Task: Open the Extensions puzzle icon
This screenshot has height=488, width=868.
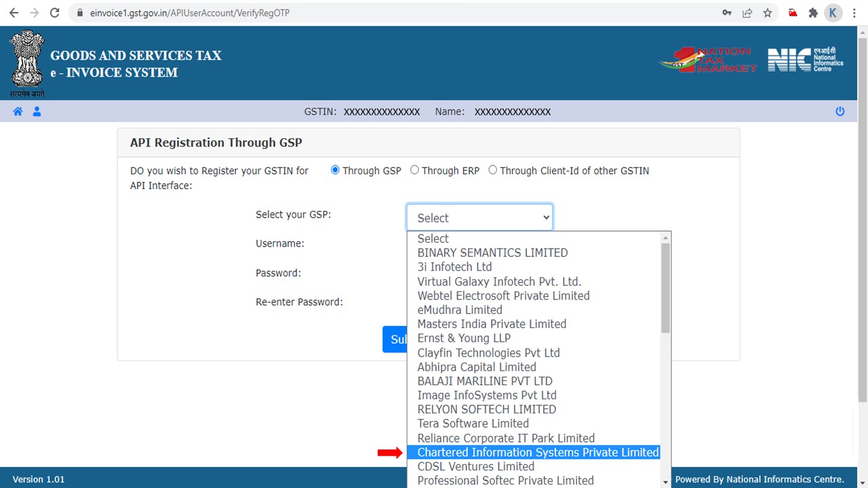Action: [x=813, y=13]
